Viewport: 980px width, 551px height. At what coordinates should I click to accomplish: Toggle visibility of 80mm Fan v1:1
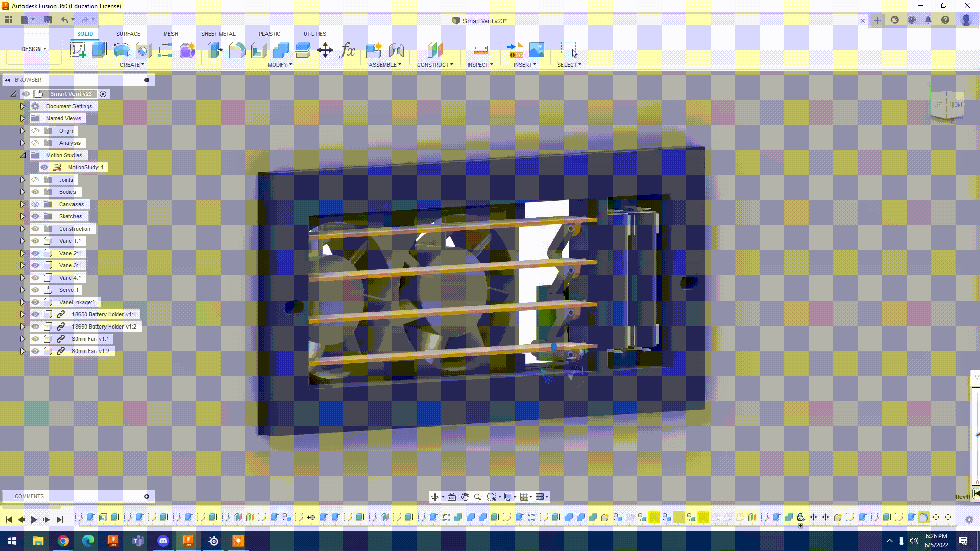[35, 338]
